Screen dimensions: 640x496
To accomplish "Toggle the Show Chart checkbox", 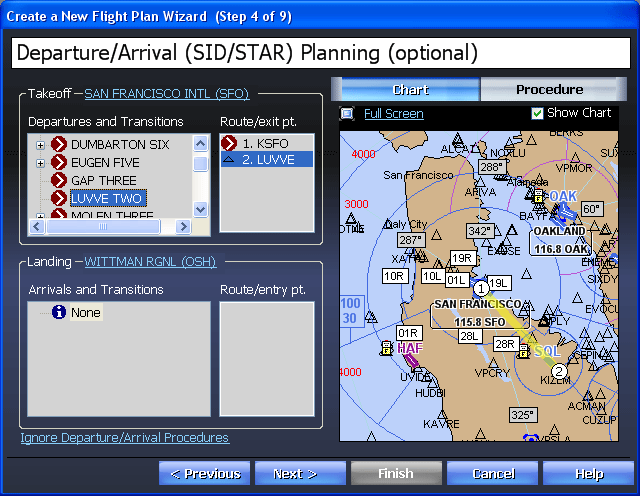I will pos(537,113).
